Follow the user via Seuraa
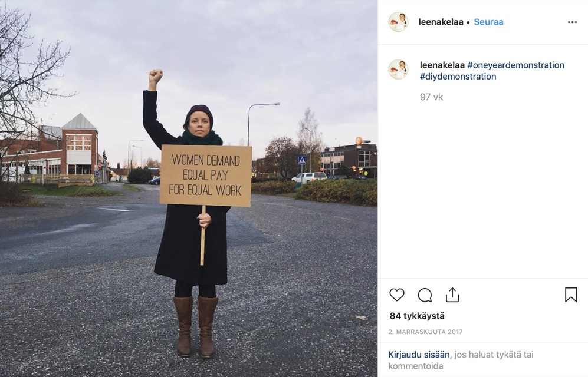 (x=488, y=22)
